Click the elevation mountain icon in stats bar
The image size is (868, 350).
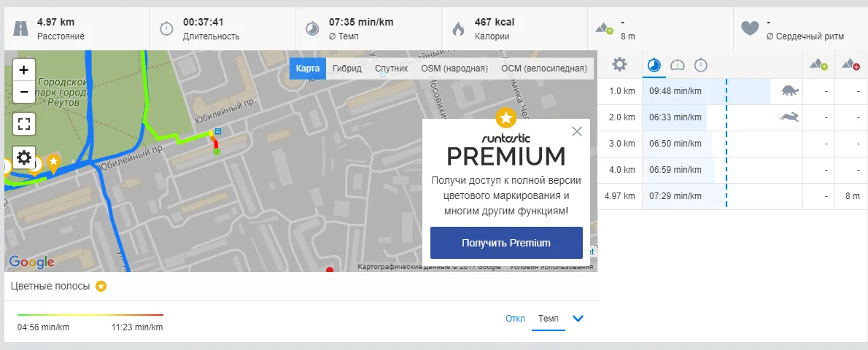(604, 28)
